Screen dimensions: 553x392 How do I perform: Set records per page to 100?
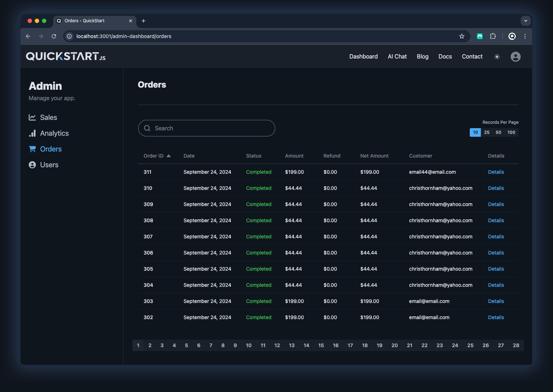tap(511, 132)
